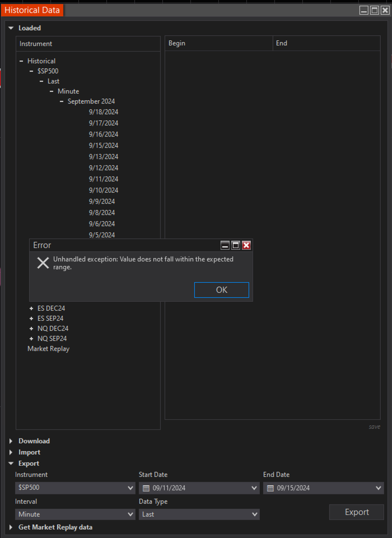The width and height of the screenshot is (392, 538).
Task: Collapse the Last tree node
Action: coord(41,81)
